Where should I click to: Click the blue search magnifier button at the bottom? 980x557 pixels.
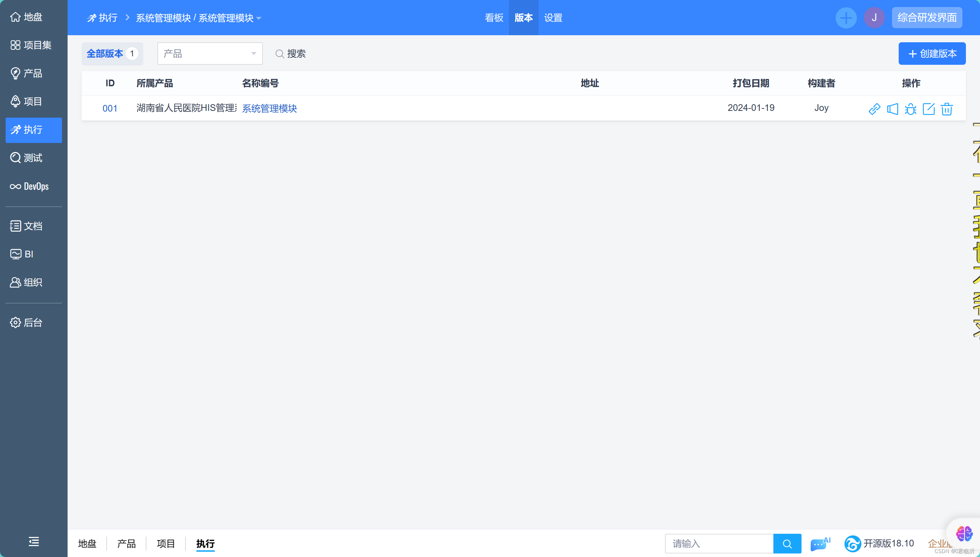tap(787, 544)
